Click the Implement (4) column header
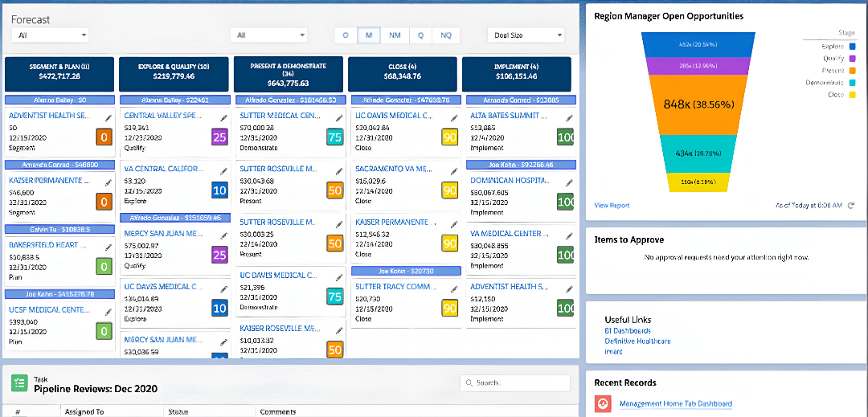Image resolution: width=868 pixels, height=417 pixels. (x=516, y=74)
